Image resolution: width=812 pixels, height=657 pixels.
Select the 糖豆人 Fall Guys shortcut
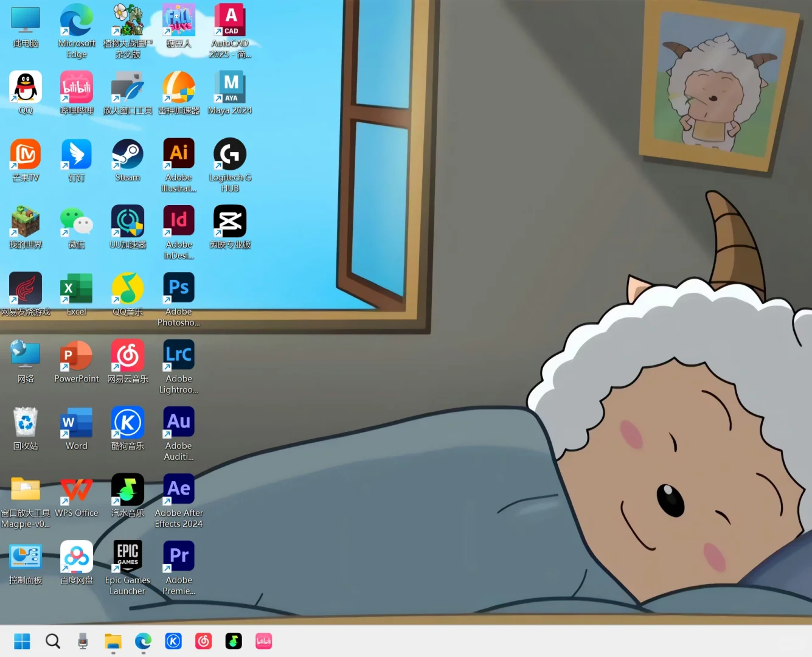[x=179, y=27]
